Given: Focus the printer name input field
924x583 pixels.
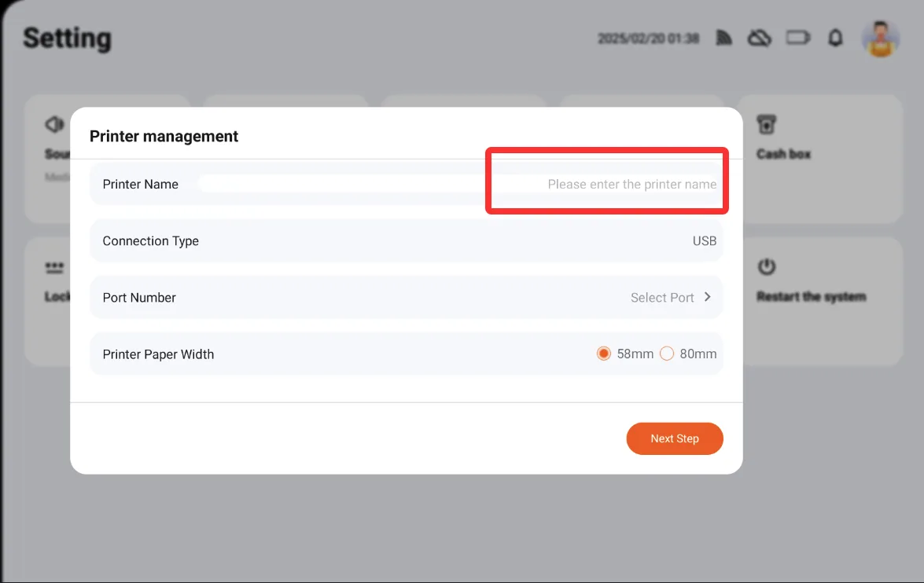Looking at the screenshot, I should [x=458, y=185].
